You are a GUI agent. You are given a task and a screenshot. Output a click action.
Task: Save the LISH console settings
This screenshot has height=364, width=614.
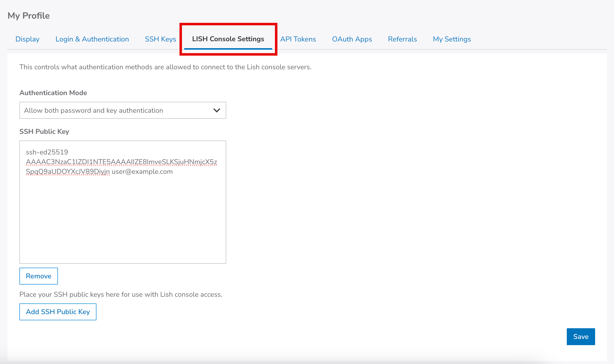(x=580, y=336)
